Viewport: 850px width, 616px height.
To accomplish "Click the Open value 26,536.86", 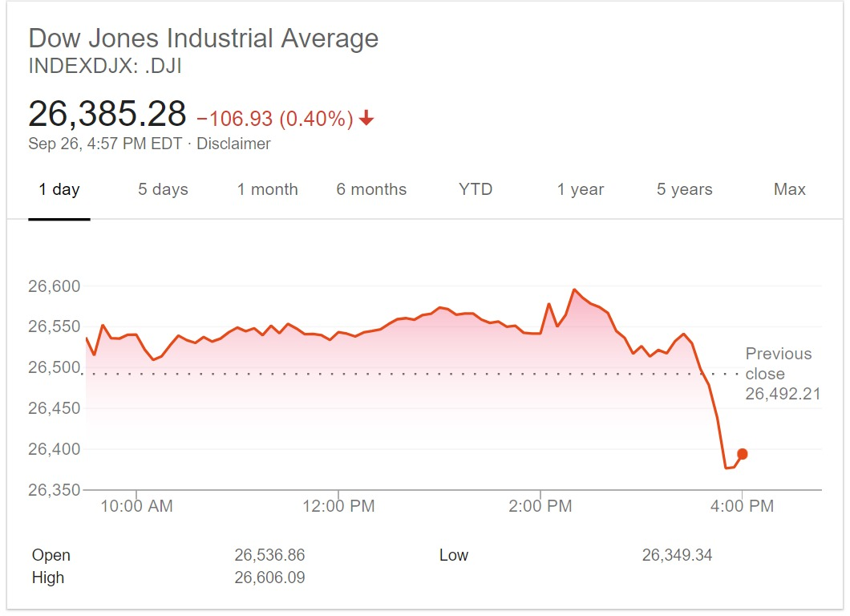I will tap(269, 555).
